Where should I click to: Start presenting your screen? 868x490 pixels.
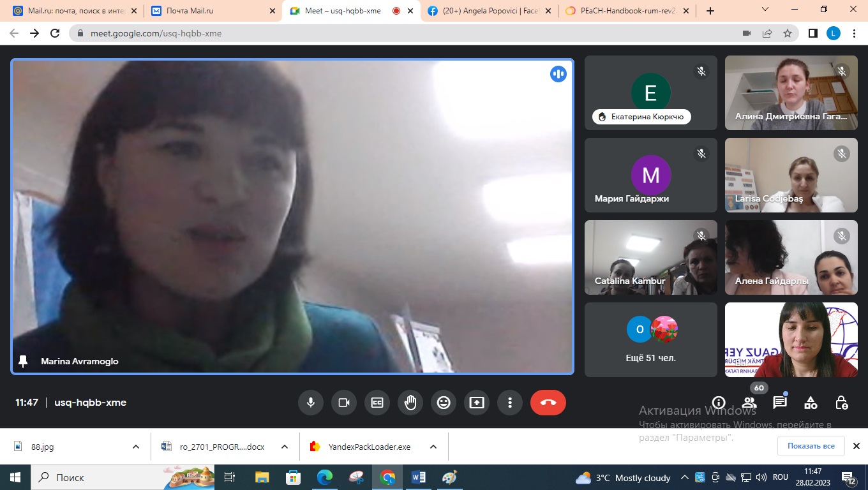click(x=477, y=403)
